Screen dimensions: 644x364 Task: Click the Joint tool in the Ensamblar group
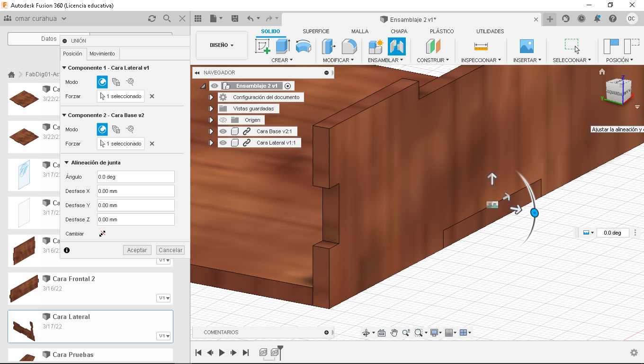396,46
